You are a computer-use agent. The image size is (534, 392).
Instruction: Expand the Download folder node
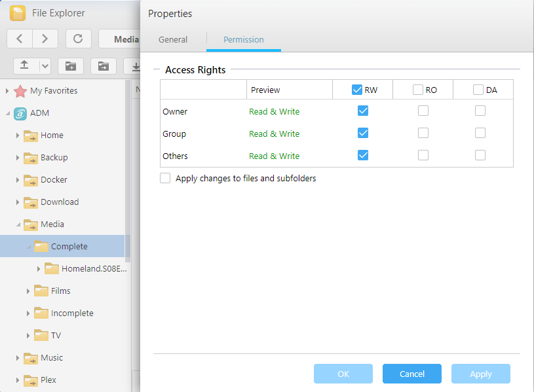tap(18, 202)
